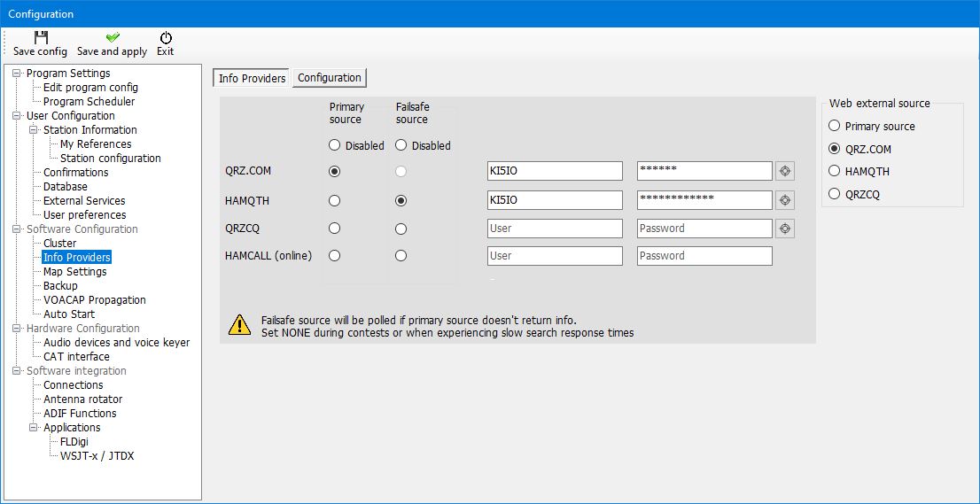This screenshot has width=980, height=504.
Task: Select HAMCALL (online) as primary source
Action: tap(334, 255)
